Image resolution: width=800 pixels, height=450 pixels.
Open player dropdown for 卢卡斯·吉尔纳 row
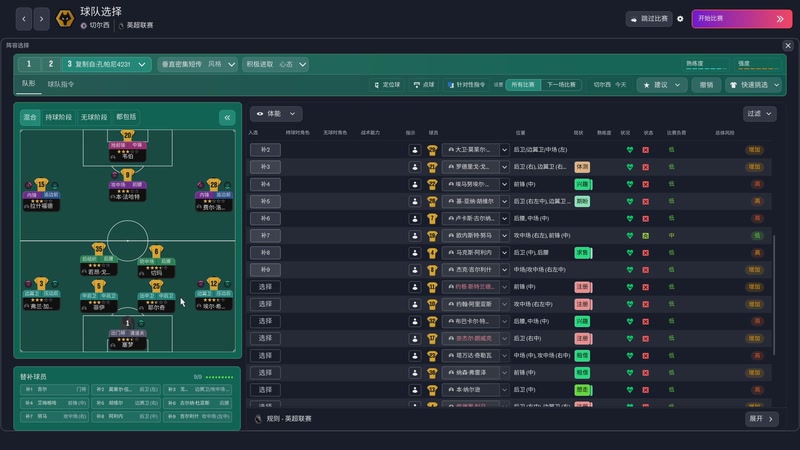click(x=504, y=218)
